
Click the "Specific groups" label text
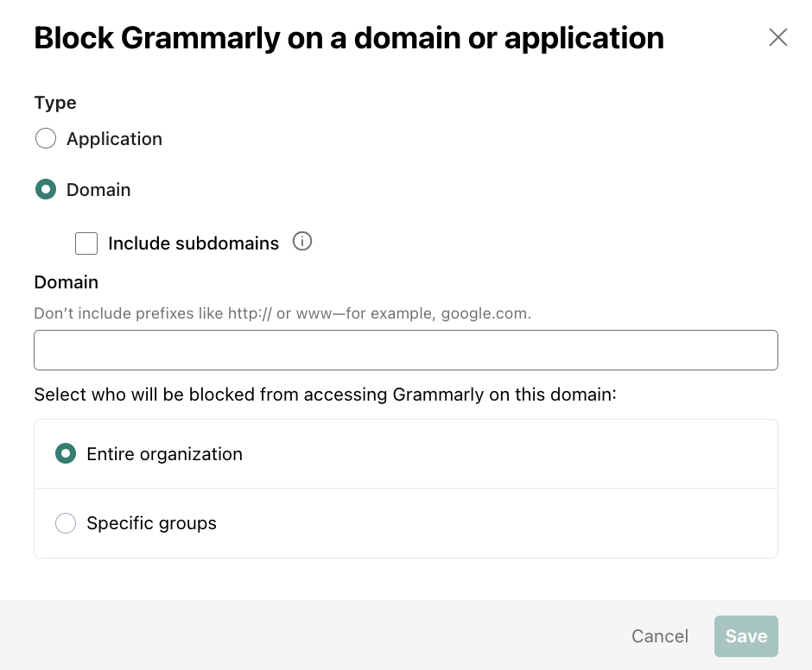pos(152,523)
